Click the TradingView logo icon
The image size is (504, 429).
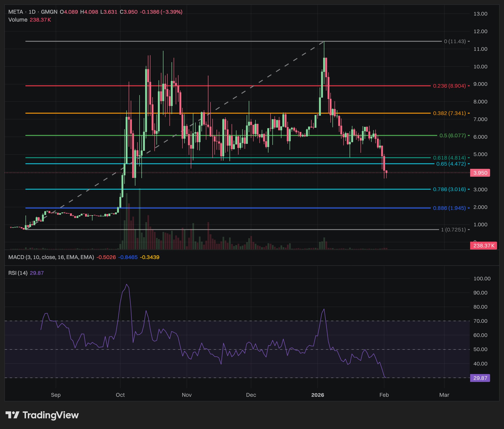click(12, 415)
